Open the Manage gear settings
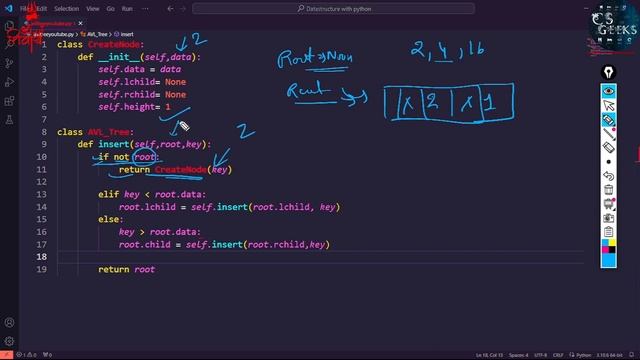 (x=9, y=341)
